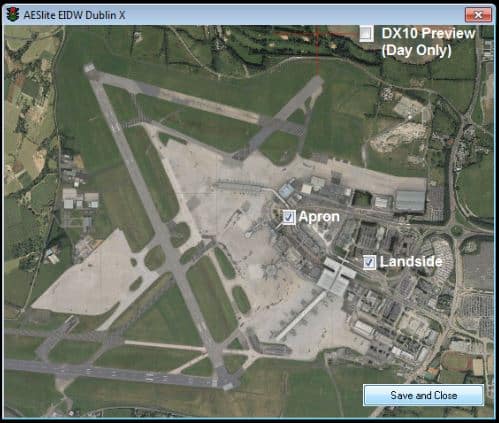Click the road roundabout east of the airport

pyautogui.click(x=457, y=230)
